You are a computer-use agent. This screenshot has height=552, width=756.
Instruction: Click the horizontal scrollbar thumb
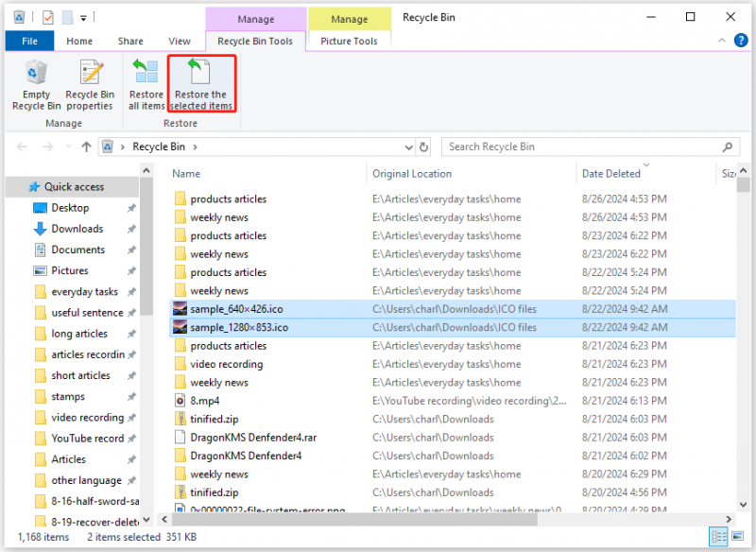pos(354,519)
